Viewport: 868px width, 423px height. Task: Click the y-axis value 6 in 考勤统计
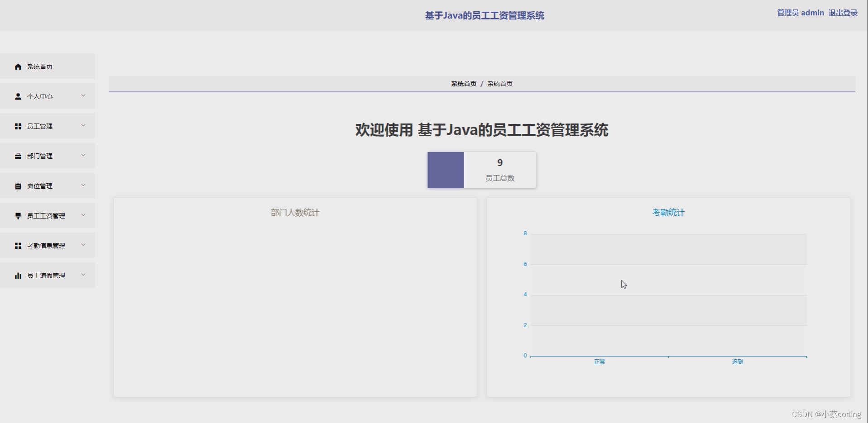[525, 264]
